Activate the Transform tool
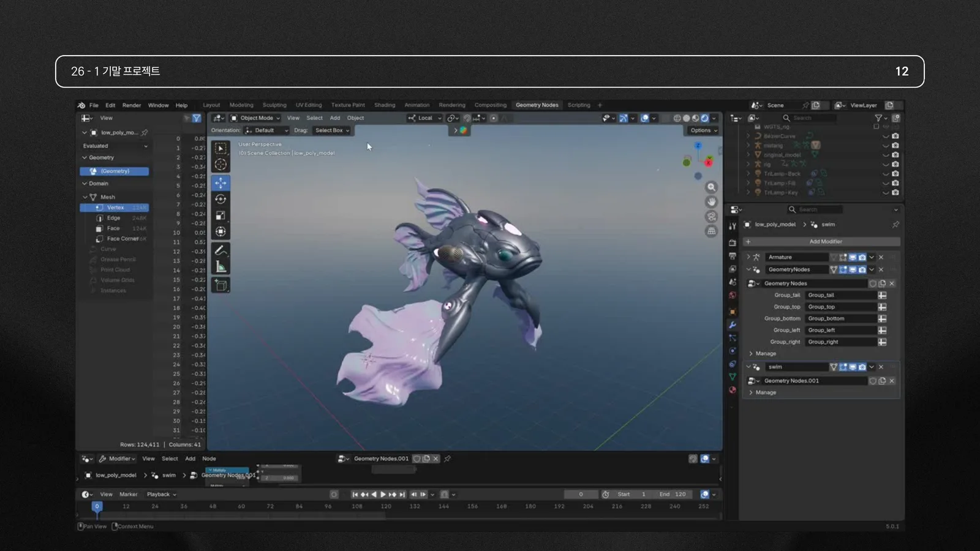Viewport: 980px width, 551px height. 221,231
